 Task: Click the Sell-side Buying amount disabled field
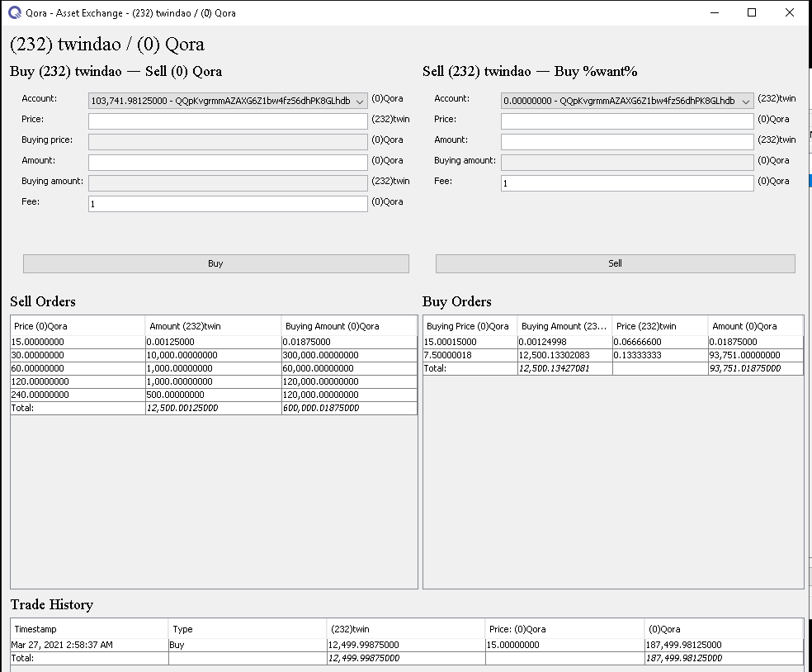(627, 163)
